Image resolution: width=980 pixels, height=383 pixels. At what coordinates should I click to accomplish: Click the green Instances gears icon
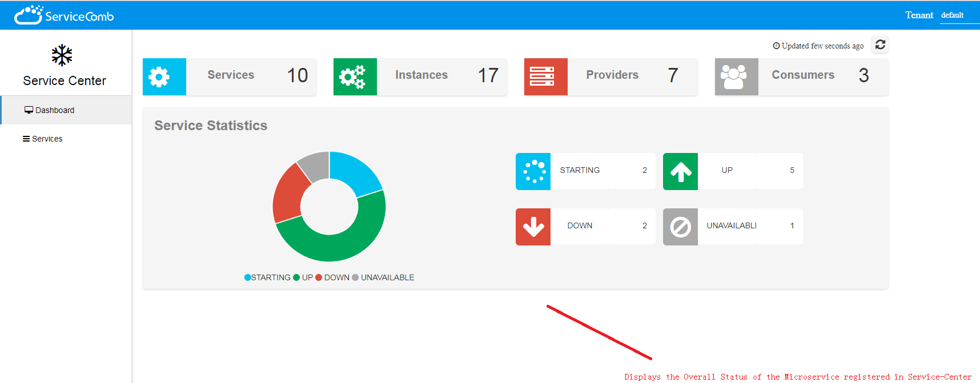(x=355, y=76)
